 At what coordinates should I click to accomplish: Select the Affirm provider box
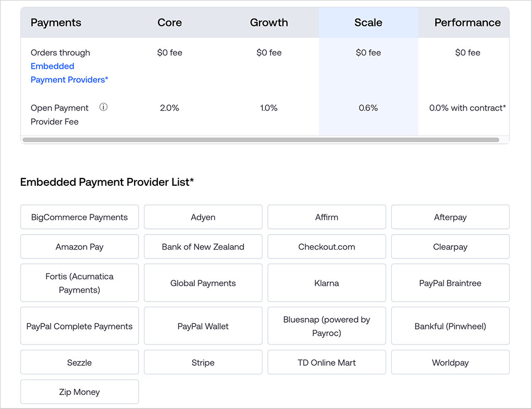tap(326, 217)
